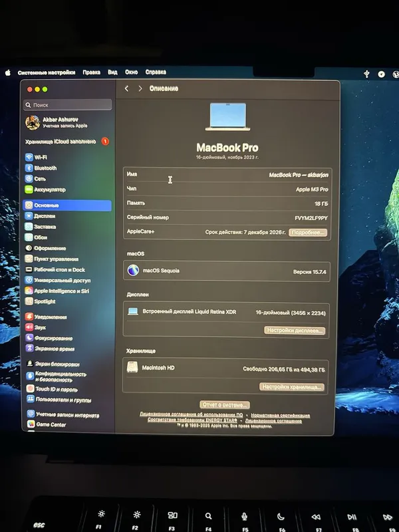Open Экран блокировки settings icon
The height and width of the screenshot is (532, 399).
tap(30, 364)
